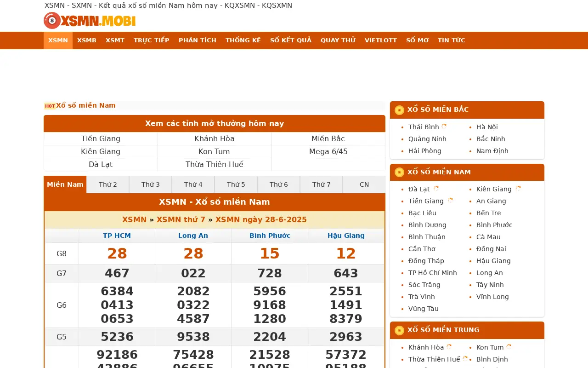Open Thừa Thiên Huế in today's draw table
Viewport: 588px width, 368px height.
(x=215, y=165)
